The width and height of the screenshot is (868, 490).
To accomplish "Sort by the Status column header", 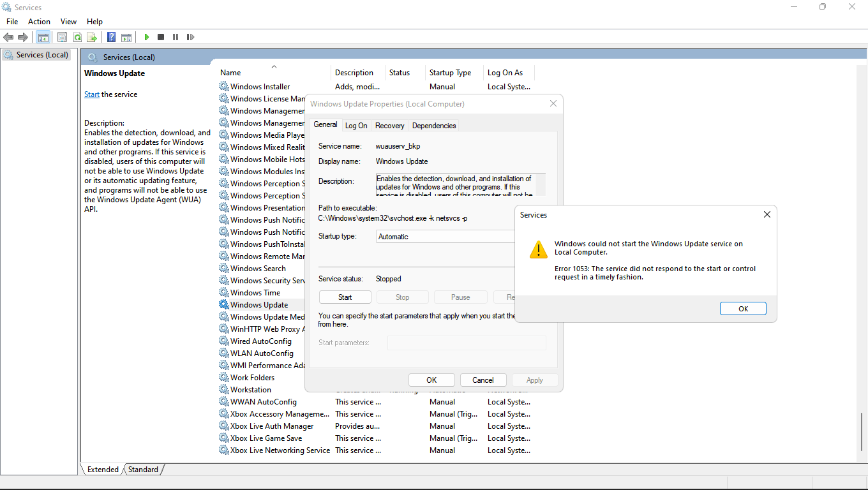I will click(405, 72).
